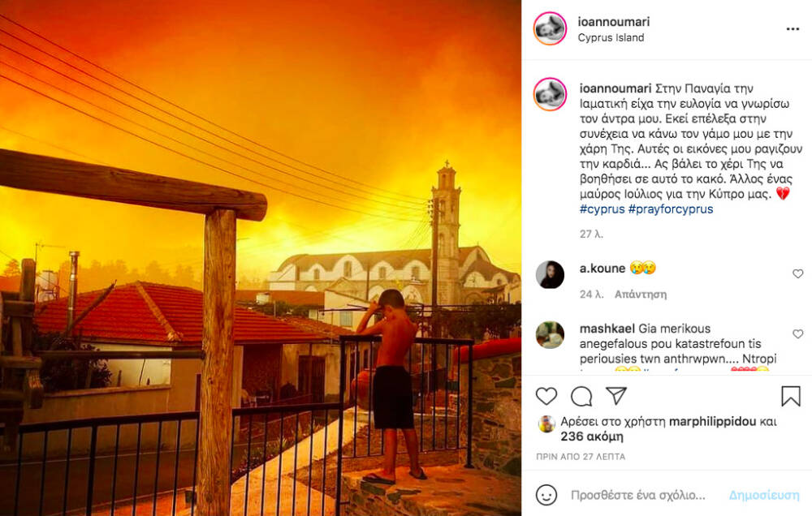
Task: Open mashkael commenter avatar
Action: pyautogui.click(x=550, y=334)
